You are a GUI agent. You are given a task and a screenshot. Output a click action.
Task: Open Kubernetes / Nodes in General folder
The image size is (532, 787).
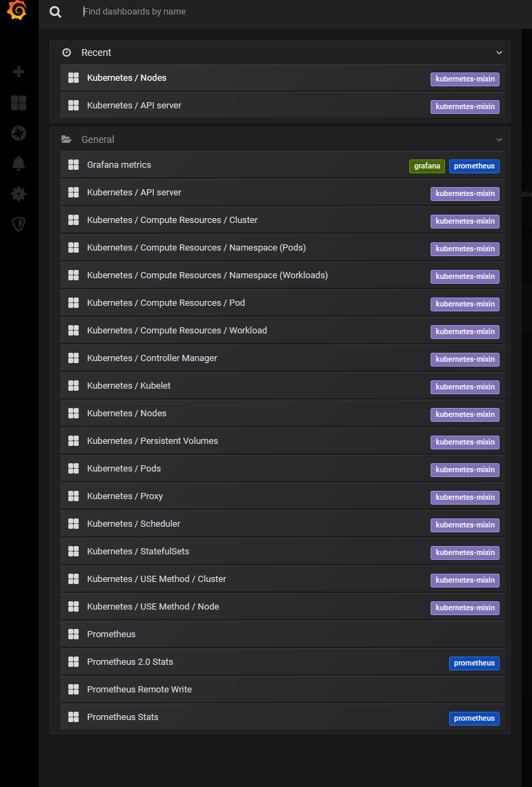283,413
